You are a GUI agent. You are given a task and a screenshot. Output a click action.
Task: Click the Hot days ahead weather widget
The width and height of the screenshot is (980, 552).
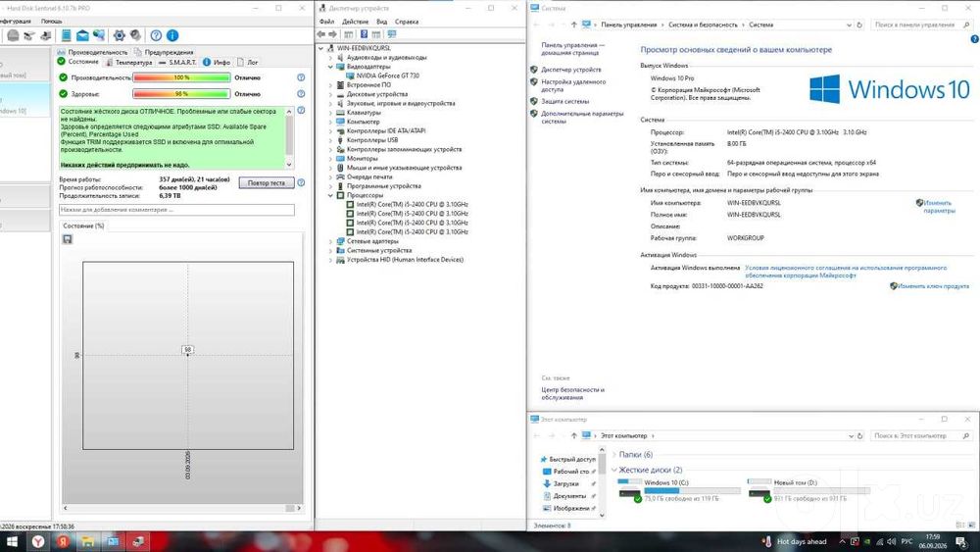pyautogui.click(x=795, y=541)
